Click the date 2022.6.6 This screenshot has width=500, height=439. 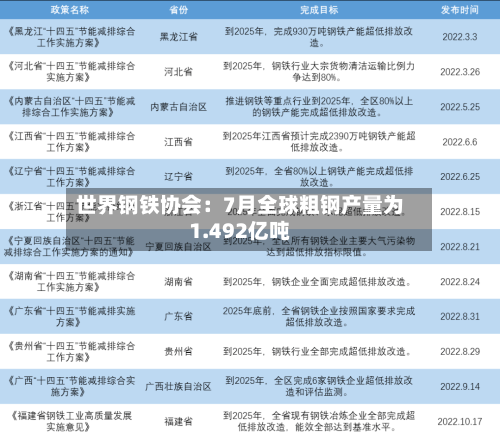[460, 142]
